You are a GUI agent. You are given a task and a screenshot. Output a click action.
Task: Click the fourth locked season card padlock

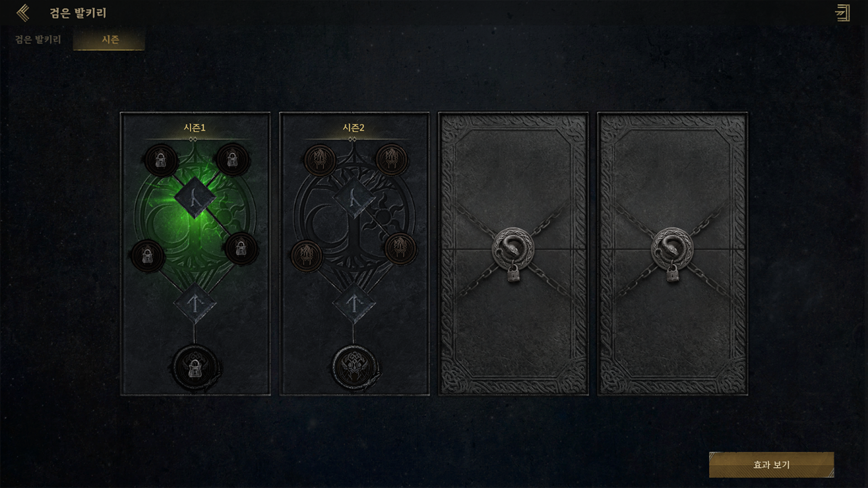(673, 274)
